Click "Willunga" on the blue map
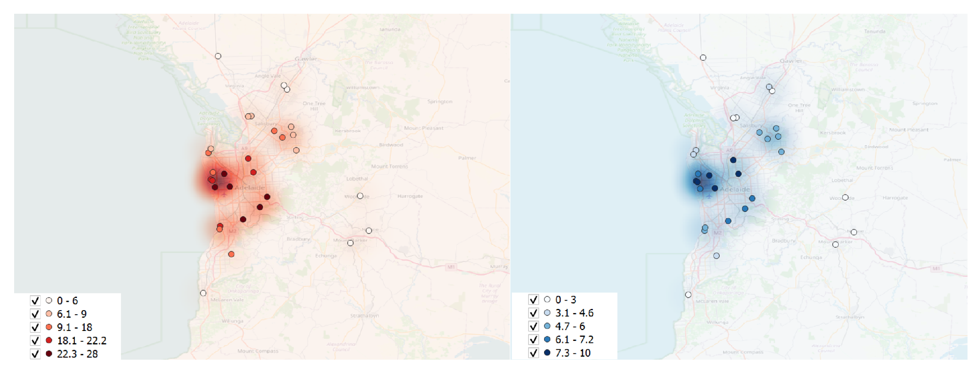 (717, 323)
